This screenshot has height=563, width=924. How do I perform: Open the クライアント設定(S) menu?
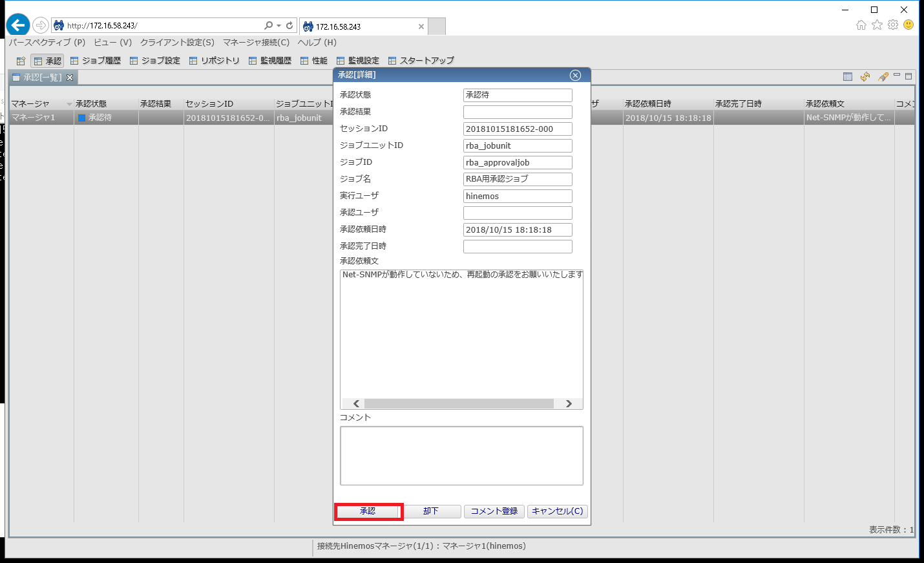177,43
